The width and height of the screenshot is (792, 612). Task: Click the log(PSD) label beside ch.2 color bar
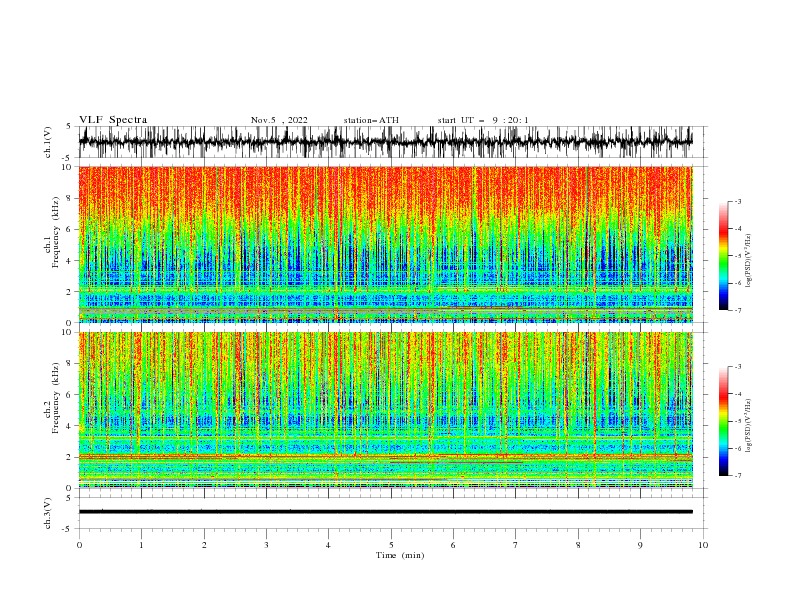(x=748, y=426)
